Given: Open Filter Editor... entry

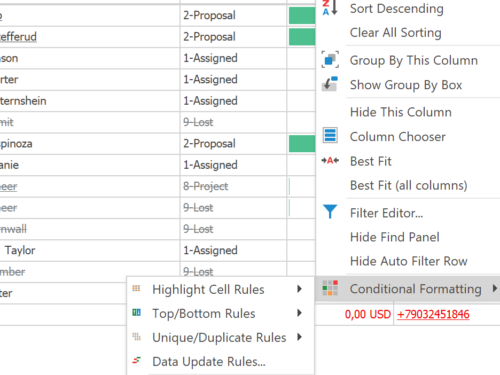Looking at the screenshot, I should pyautogui.click(x=387, y=213).
